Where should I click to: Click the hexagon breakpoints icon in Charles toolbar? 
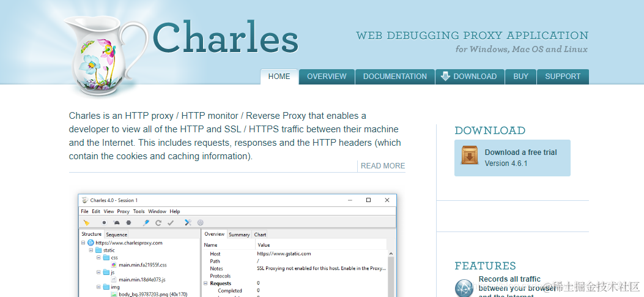tap(128, 222)
